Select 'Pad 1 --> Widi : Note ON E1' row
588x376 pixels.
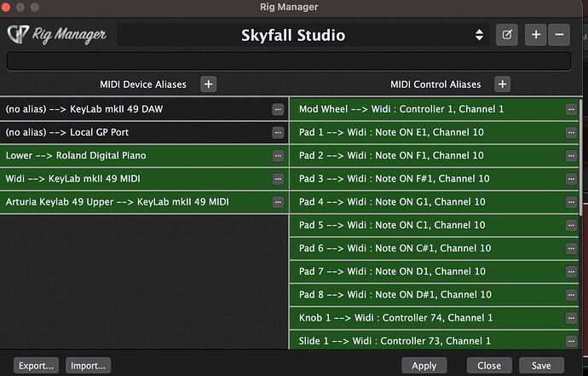[x=435, y=133]
